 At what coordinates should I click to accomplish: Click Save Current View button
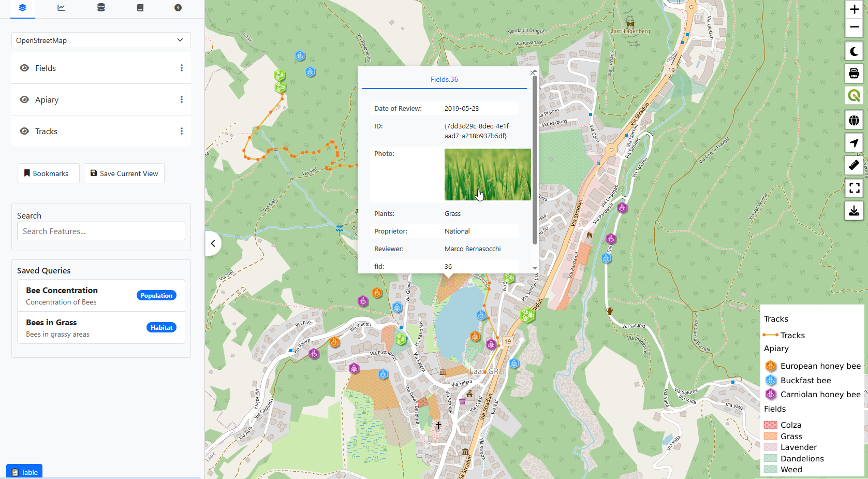[x=124, y=173]
